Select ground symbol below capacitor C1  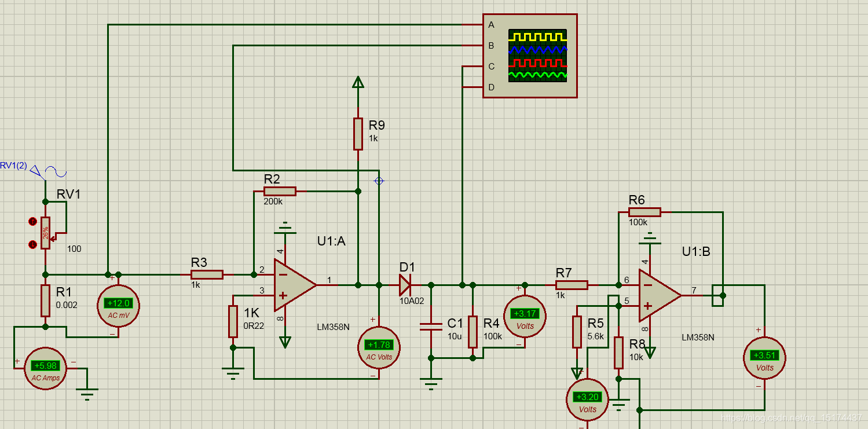431,384
